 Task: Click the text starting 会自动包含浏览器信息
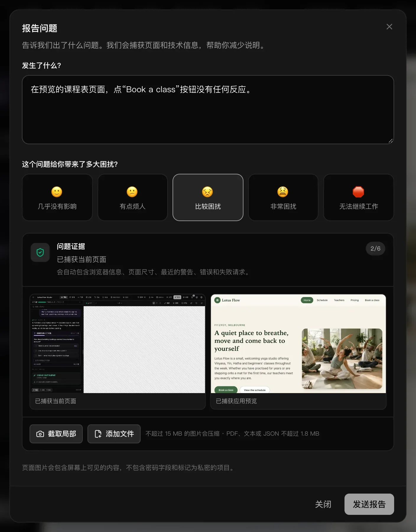tap(154, 272)
